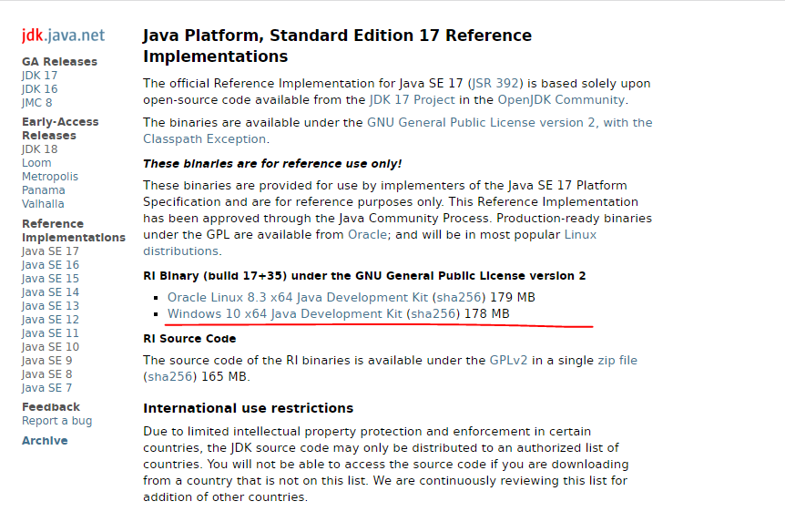Select Java SE 10 reference implementation

(x=51, y=347)
